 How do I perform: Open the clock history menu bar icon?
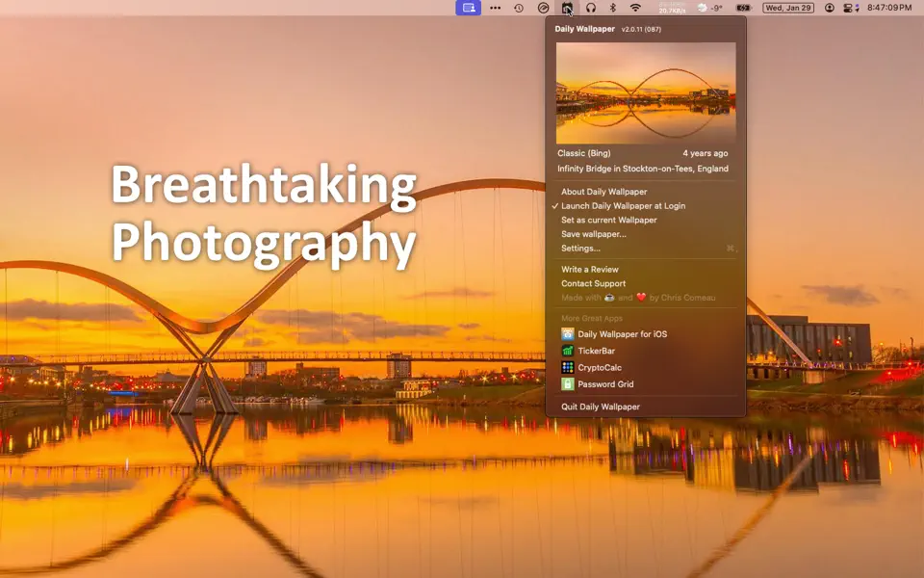(x=518, y=8)
